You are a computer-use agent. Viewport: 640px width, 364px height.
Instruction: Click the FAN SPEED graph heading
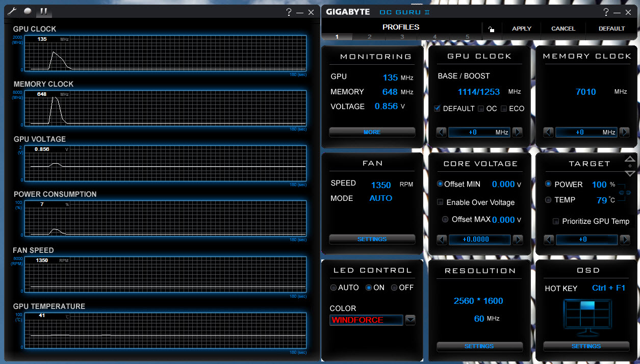click(x=34, y=250)
